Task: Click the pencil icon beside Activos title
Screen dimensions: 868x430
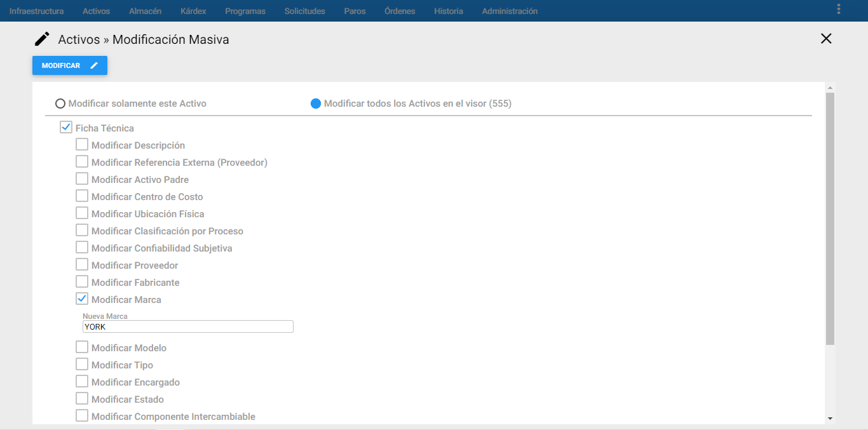Action: tap(42, 39)
